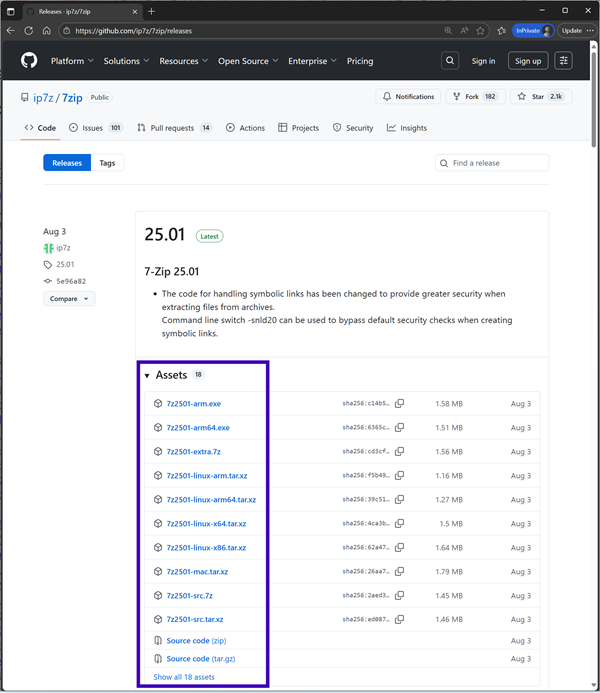Click the GitHub logo icon
The width and height of the screenshot is (600, 693).
[29, 61]
